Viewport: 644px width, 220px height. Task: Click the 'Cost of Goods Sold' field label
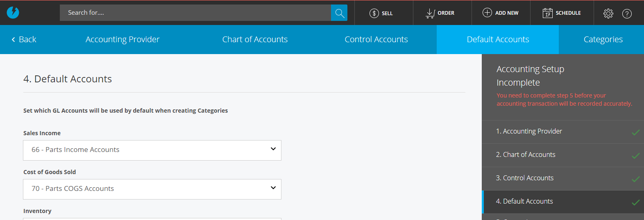[x=50, y=172]
